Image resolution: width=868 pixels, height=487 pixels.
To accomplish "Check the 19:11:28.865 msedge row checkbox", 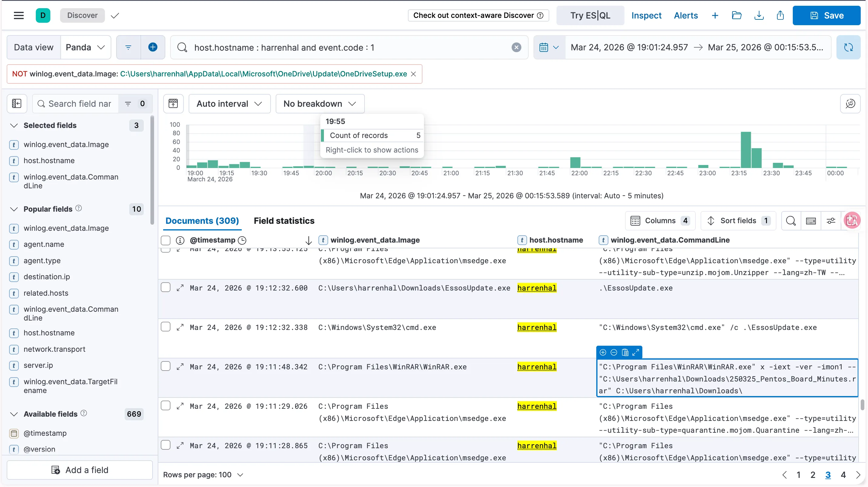I will [166, 445].
